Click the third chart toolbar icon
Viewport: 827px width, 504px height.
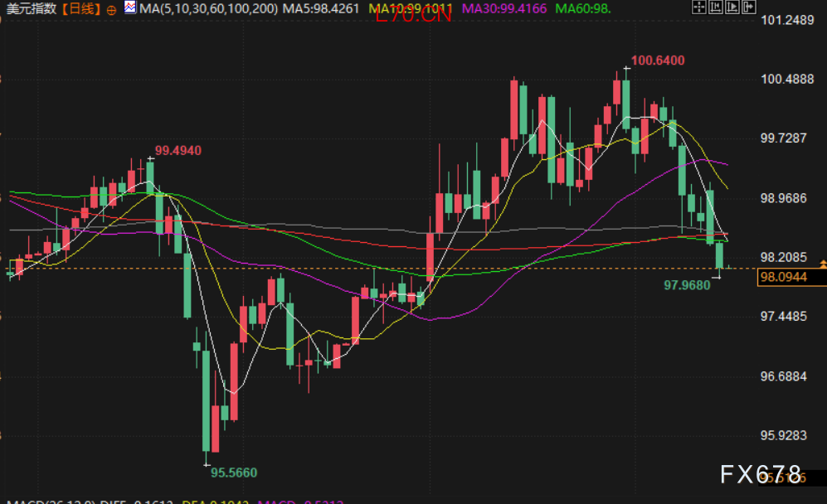(732, 8)
